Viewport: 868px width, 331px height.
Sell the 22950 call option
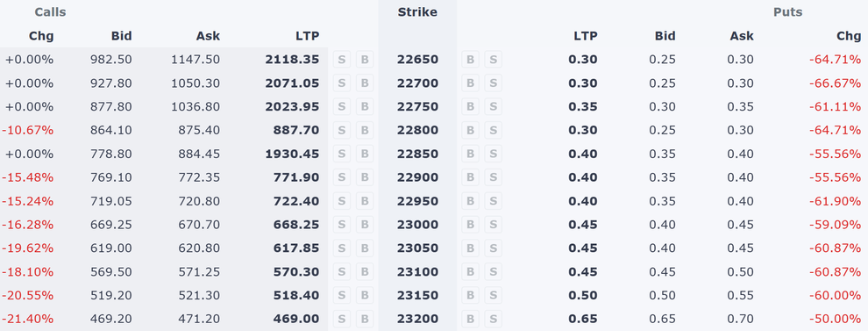tap(342, 201)
